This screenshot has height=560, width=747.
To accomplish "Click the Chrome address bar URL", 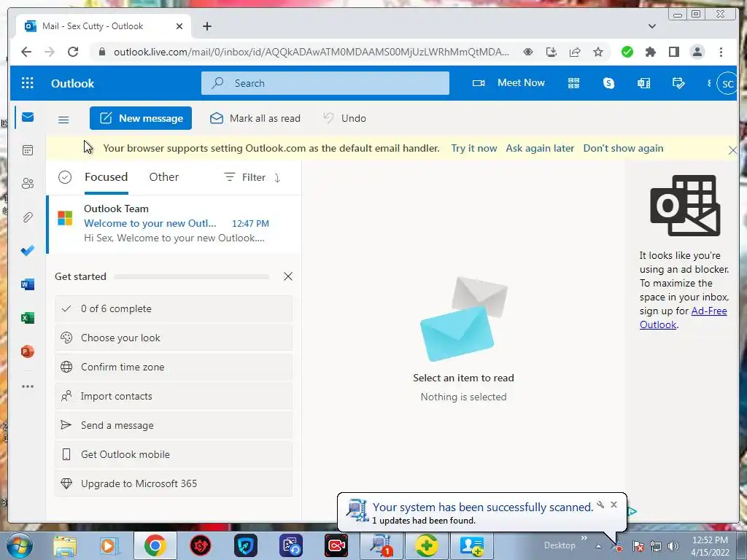I will [311, 52].
